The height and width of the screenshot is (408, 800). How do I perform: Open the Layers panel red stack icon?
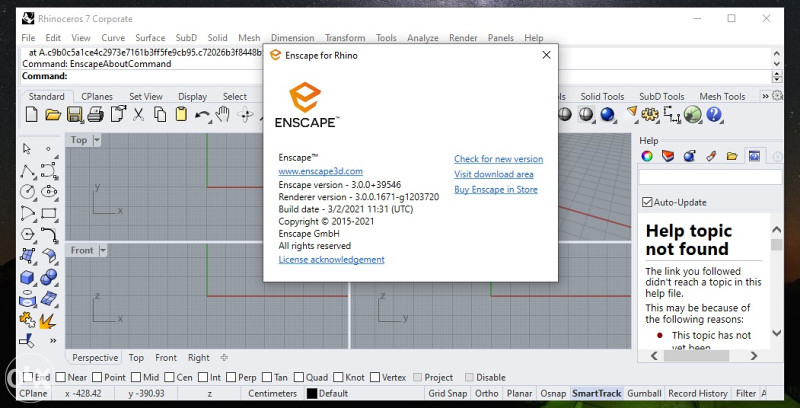click(x=668, y=156)
